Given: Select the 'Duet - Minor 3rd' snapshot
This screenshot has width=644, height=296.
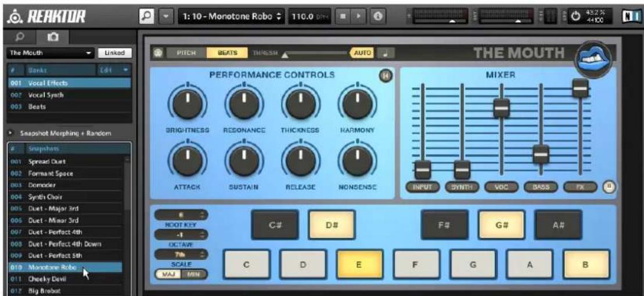Looking at the screenshot, I should coord(65,220).
